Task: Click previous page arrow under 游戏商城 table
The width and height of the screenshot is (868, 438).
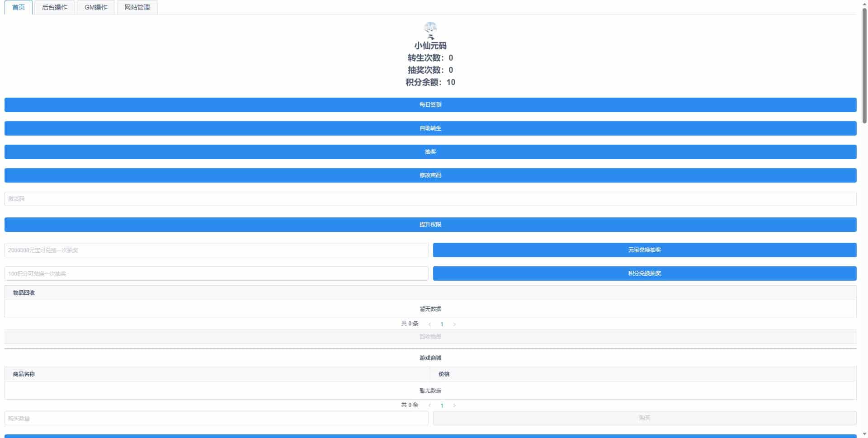Action: 429,405
